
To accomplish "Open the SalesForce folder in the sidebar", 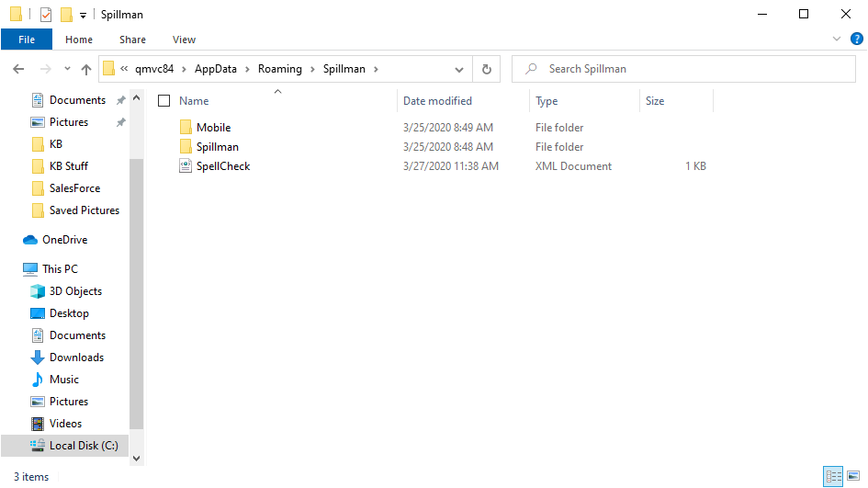I will coord(74,188).
